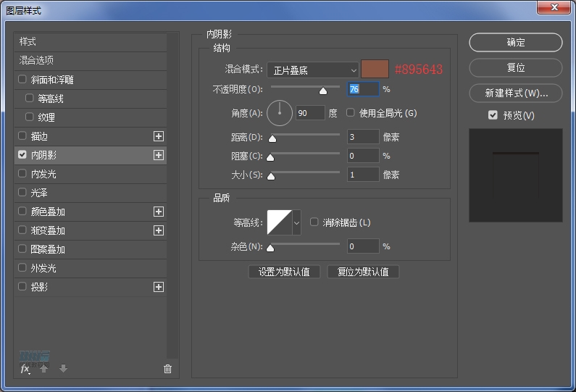The width and height of the screenshot is (576, 392).
Task: Click the 确定 button
Action: 515,43
